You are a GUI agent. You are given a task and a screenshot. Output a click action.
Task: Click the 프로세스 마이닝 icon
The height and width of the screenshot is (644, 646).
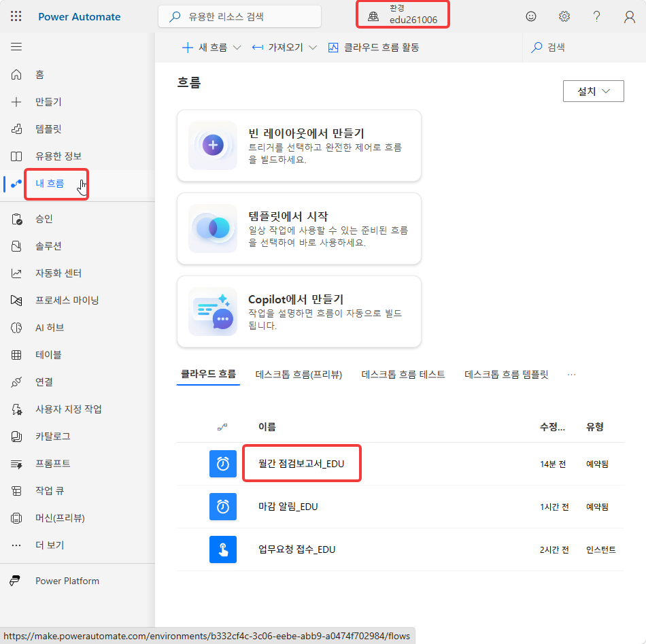point(16,301)
